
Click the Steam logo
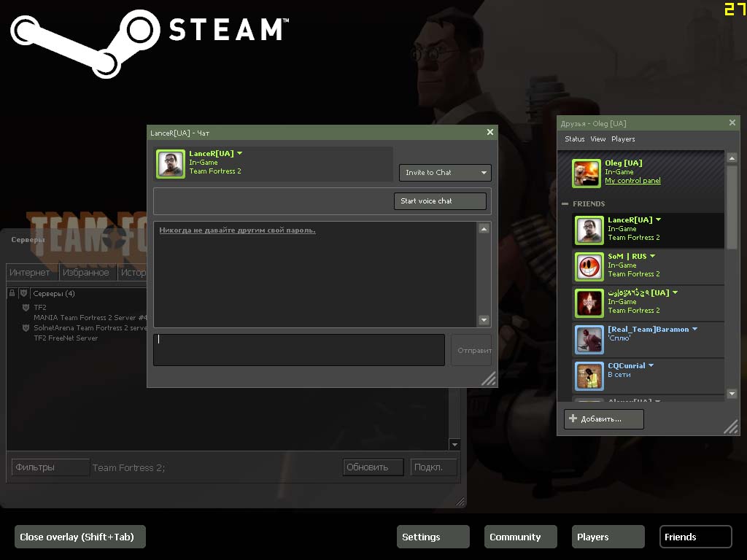point(149,44)
